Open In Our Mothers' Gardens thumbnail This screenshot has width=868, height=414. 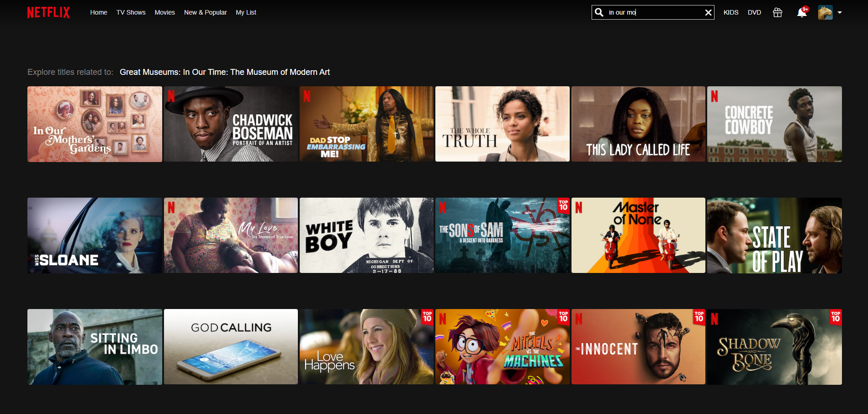[95, 124]
